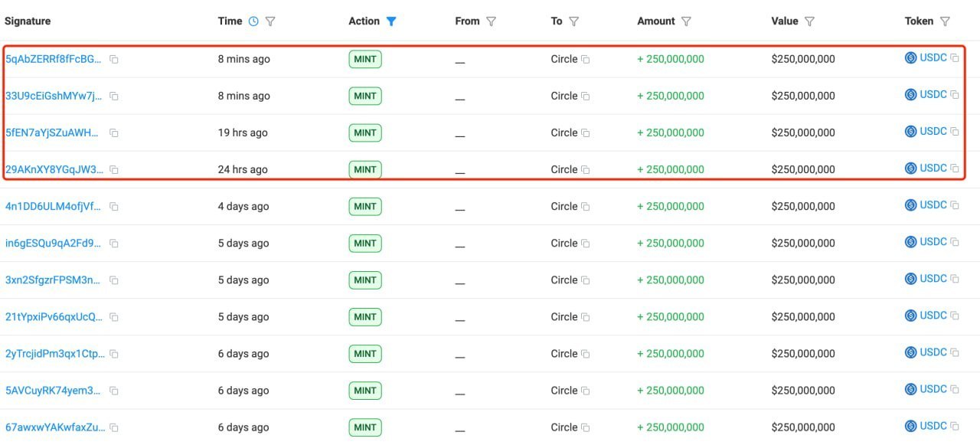Click USDC token link in 24 hrs row
Viewport: 980px width, 445px height.
(933, 168)
